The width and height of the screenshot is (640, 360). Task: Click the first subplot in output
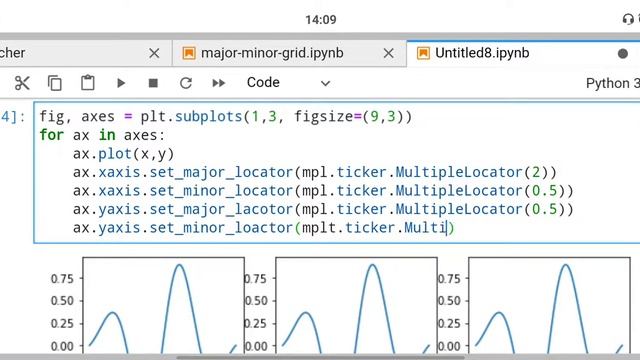point(164,305)
